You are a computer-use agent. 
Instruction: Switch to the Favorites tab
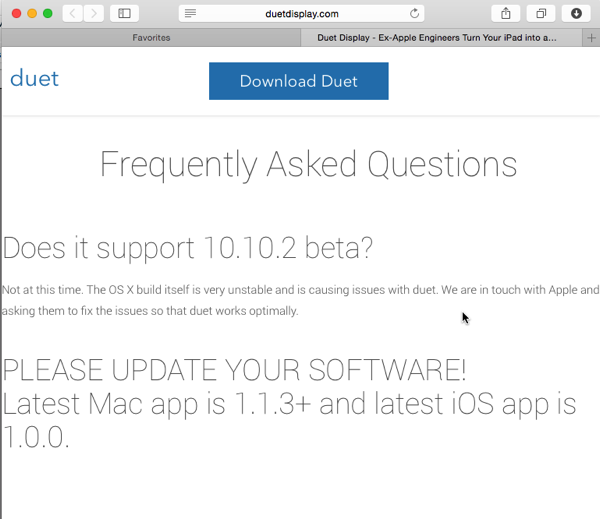(151, 38)
